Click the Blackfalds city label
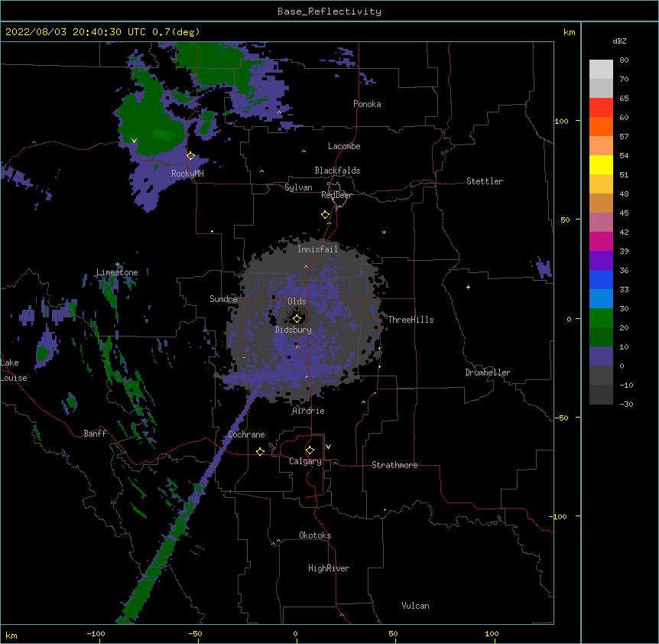659x644 pixels. [337, 171]
